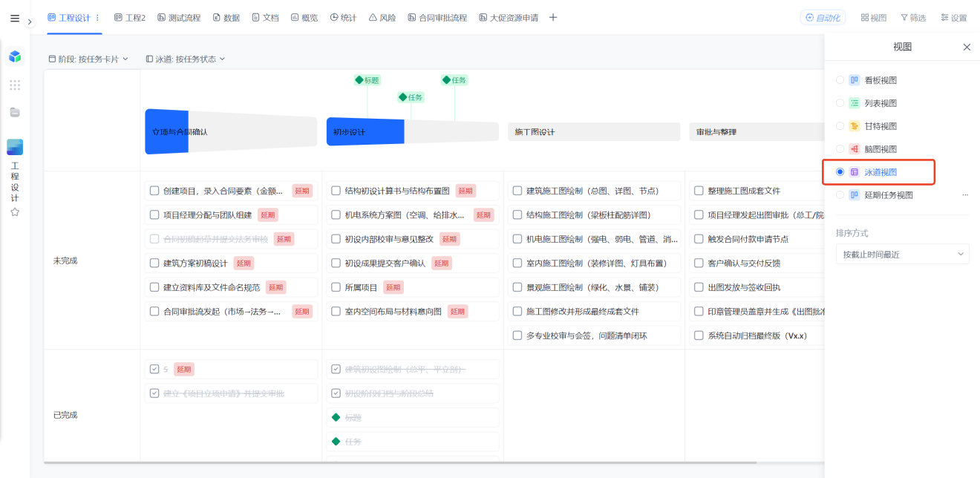Screen dimensions: 980x478
Task: Switch to the 工程2 tab
Action: [129, 18]
